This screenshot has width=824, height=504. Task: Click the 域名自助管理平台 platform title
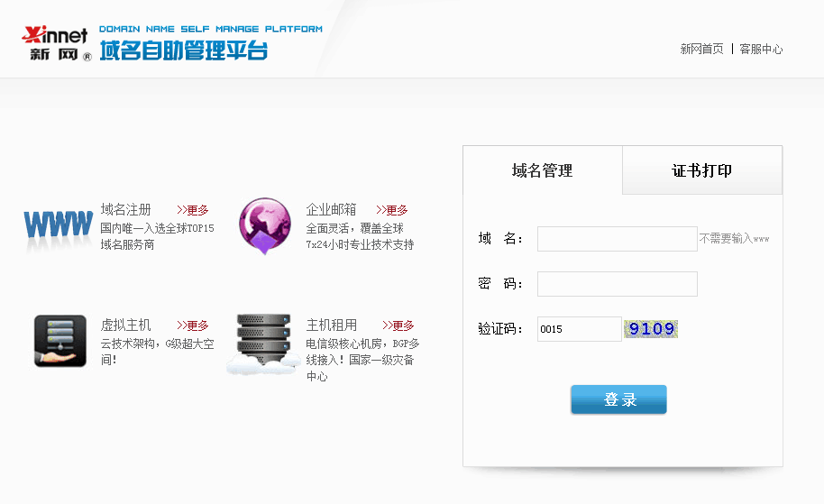(x=184, y=51)
